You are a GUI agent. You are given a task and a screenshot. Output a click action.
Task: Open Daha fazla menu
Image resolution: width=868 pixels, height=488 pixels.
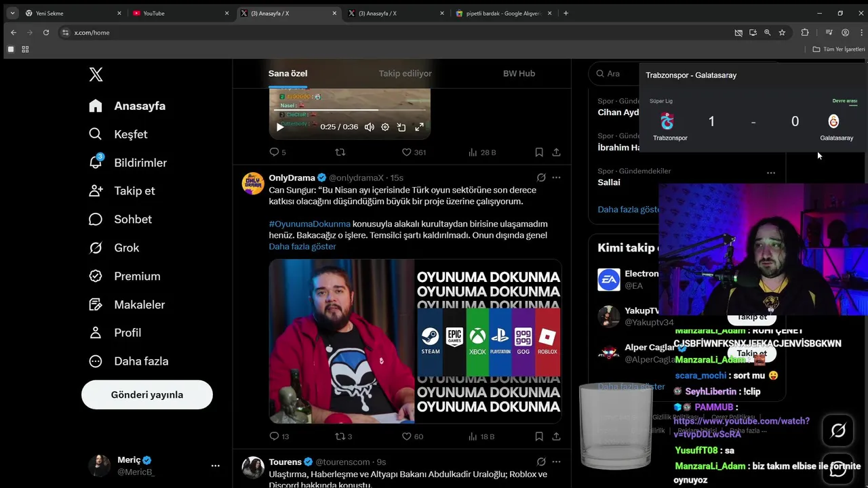click(128, 361)
